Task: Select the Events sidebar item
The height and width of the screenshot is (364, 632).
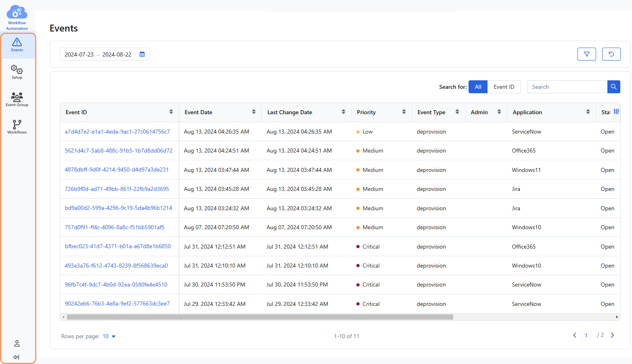Action: [17, 45]
